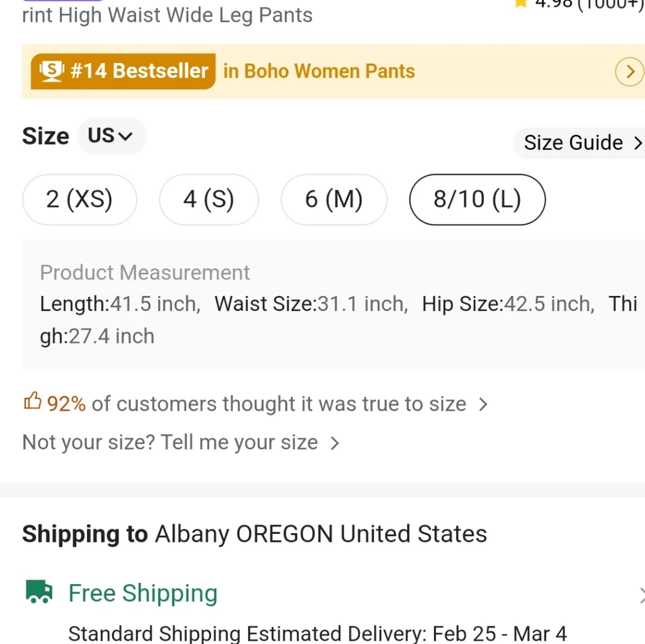Open the US size region dropdown

(112, 136)
